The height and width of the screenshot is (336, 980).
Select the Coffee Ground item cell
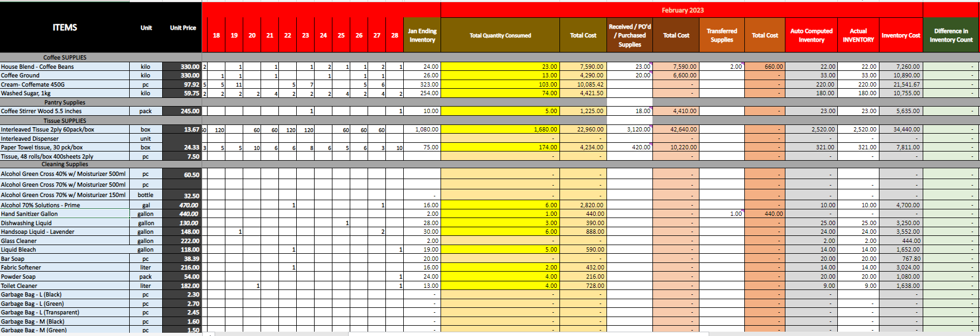click(65, 75)
